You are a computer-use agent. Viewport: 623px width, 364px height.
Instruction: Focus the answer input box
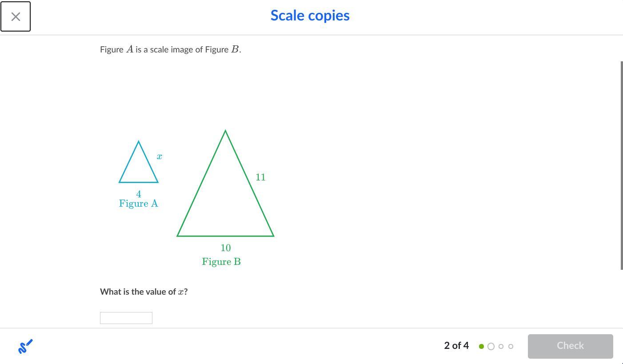[126, 318]
